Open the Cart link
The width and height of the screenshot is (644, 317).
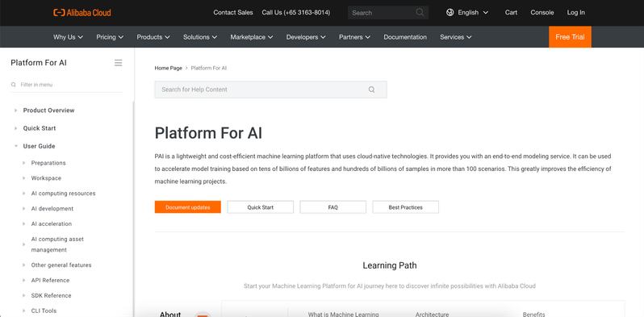511,12
